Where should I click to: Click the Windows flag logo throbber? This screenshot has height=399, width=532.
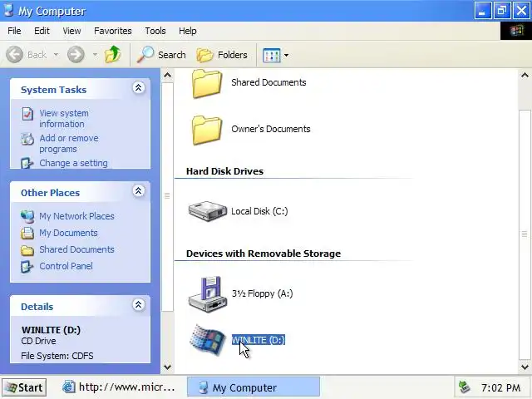tap(516, 31)
